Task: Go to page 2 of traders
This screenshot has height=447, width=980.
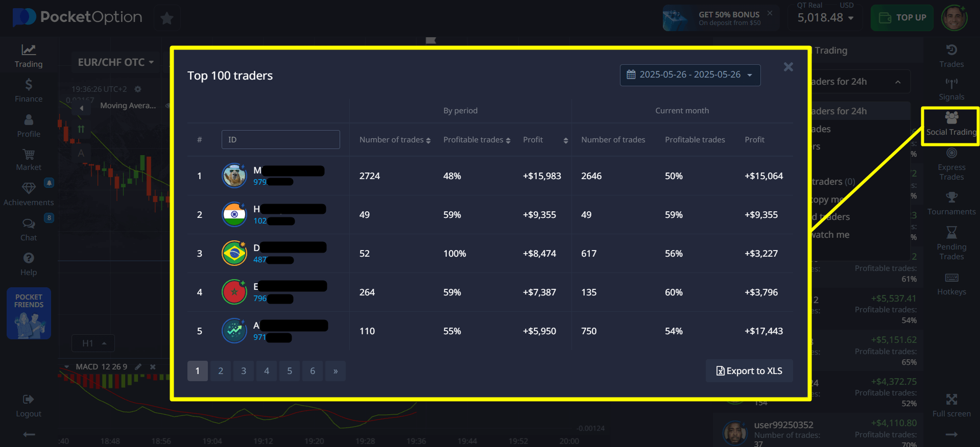Action: 221,371
